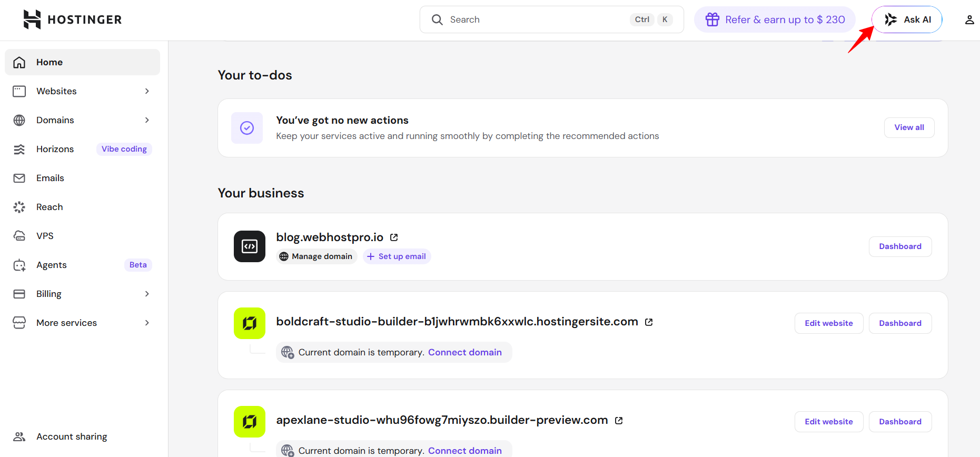Click the Ctrl K shortcut hint

651,19
